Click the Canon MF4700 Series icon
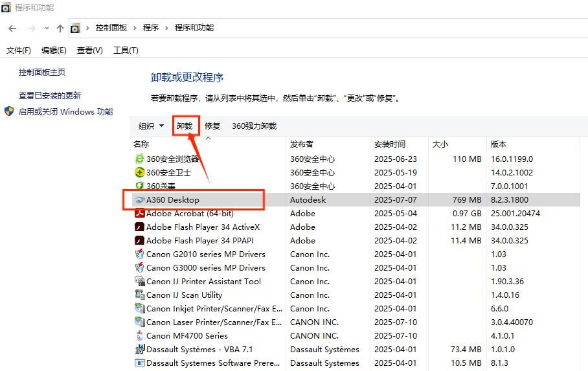588x371 pixels. 139,335
